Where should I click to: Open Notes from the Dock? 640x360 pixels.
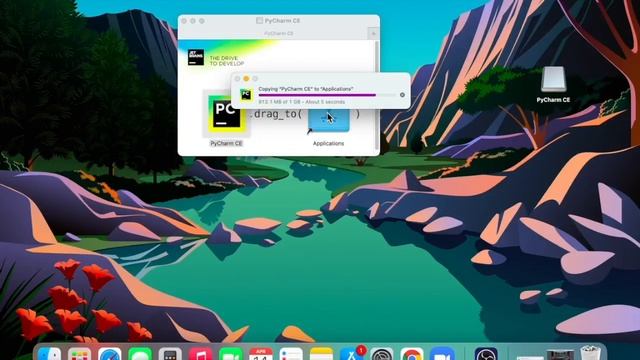coord(321,354)
